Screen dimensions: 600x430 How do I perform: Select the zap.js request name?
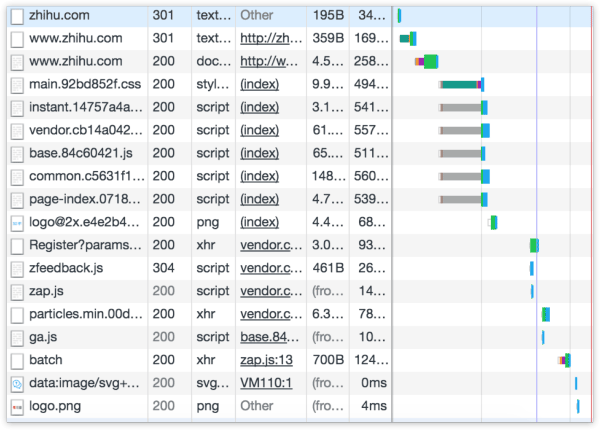pyautogui.click(x=46, y=291)
